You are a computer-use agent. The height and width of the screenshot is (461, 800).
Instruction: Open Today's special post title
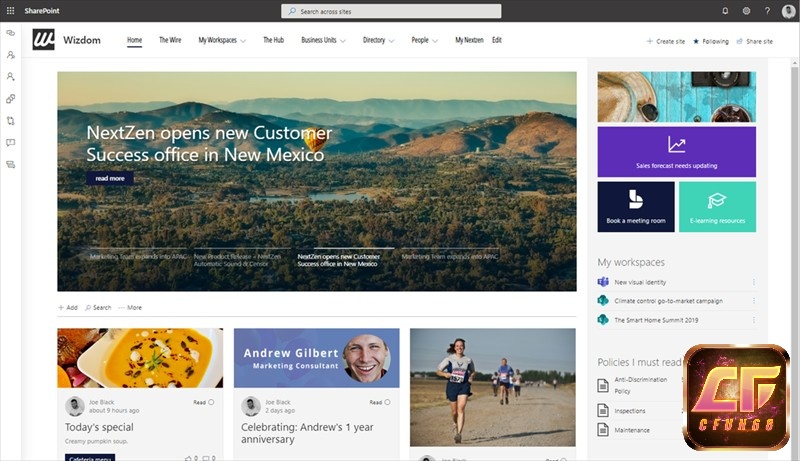click(99, 427)
